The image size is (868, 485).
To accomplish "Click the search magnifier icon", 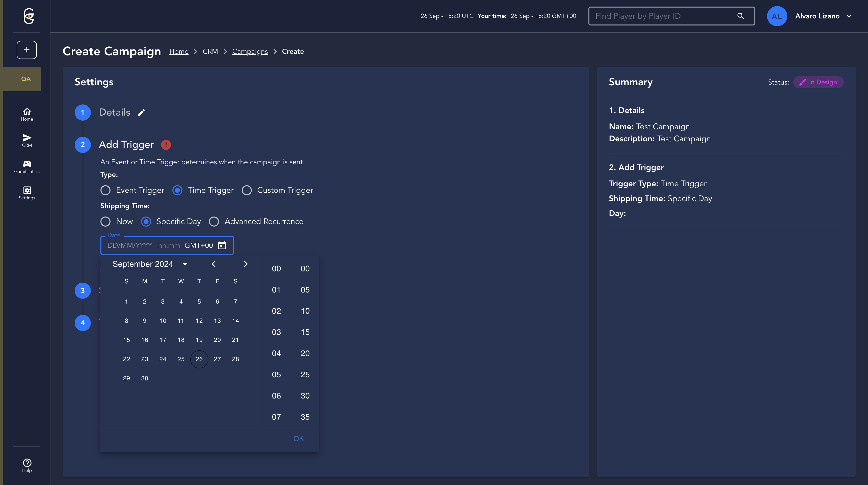I will 740,16.
